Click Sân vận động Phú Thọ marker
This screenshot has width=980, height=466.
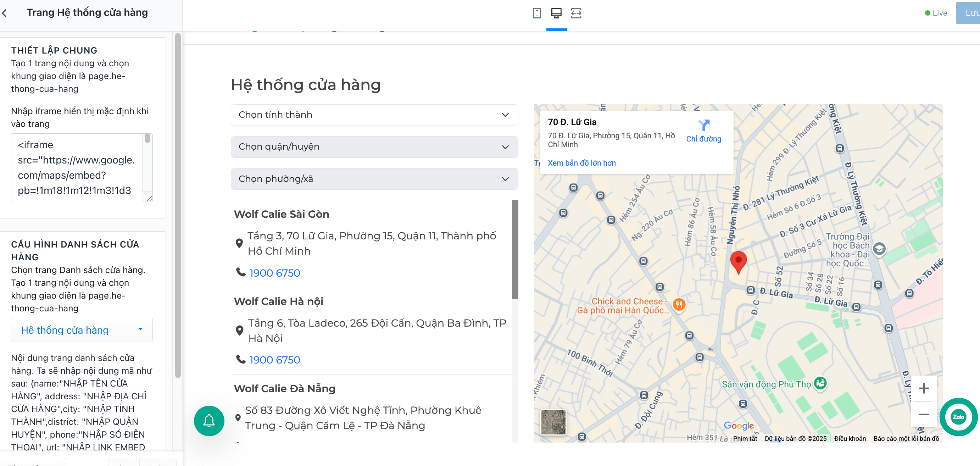click(x=820, y=383)
